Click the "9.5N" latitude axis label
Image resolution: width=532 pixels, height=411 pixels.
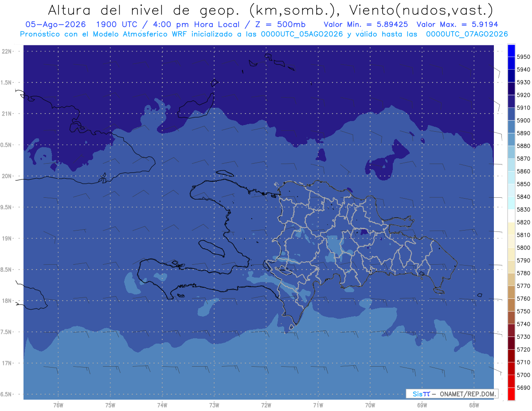(x=7, y=207)
